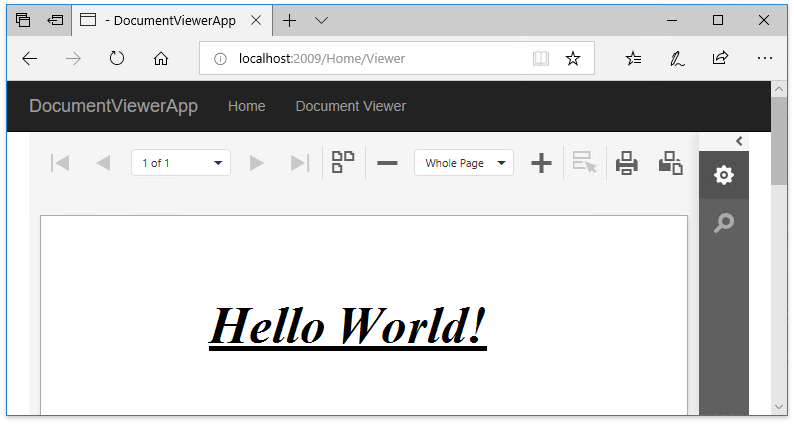The height and width of the screenshot is (424, 794).
Task: Print the entire document
Action: coord(627,163)
